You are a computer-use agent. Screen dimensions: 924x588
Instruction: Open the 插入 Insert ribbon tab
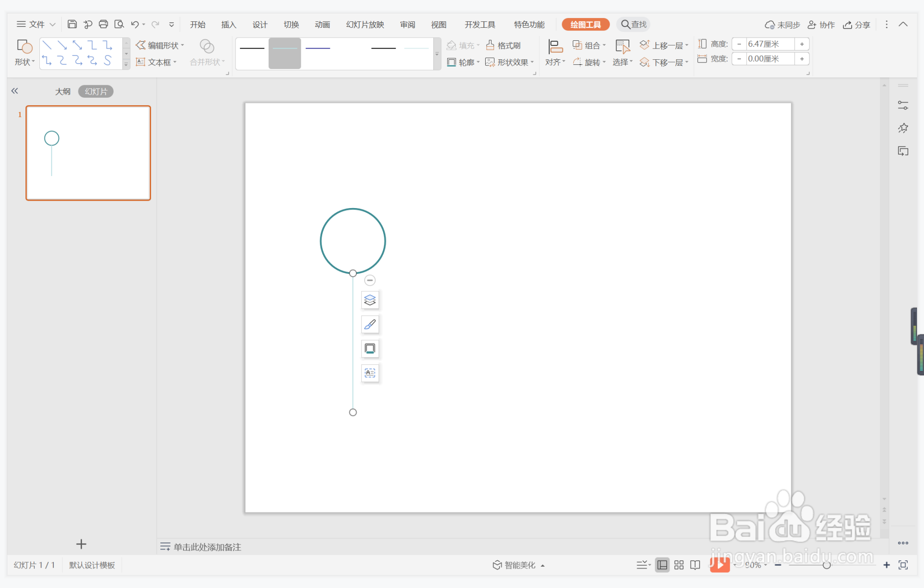[x=228, y=25]
